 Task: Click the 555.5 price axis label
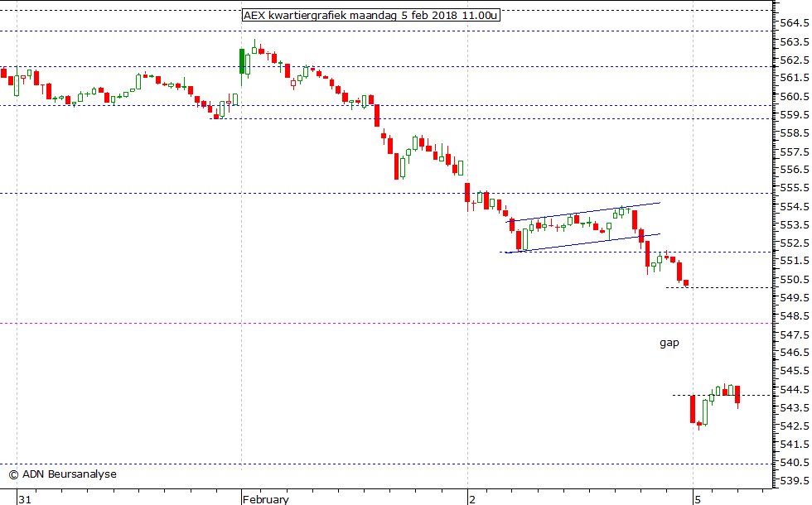(x=795, y=189)
